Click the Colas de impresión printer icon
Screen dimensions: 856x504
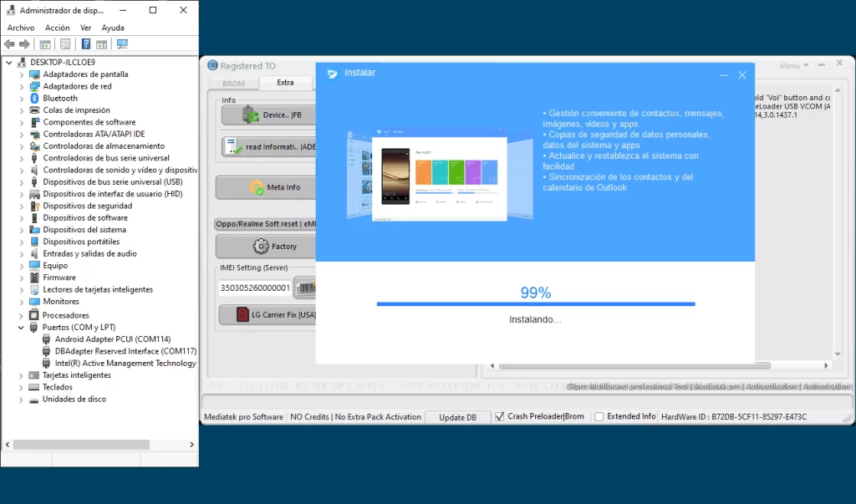click(34, 110)
